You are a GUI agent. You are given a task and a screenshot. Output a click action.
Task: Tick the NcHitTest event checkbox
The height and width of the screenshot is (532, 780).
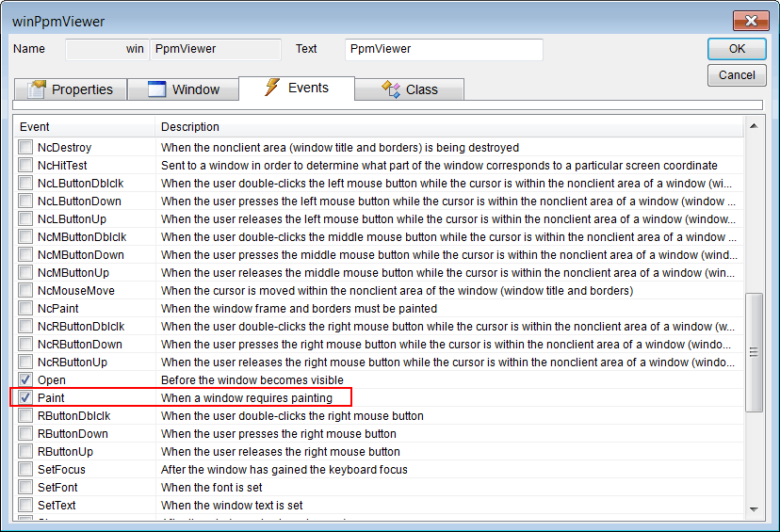(x=25, y=165)
